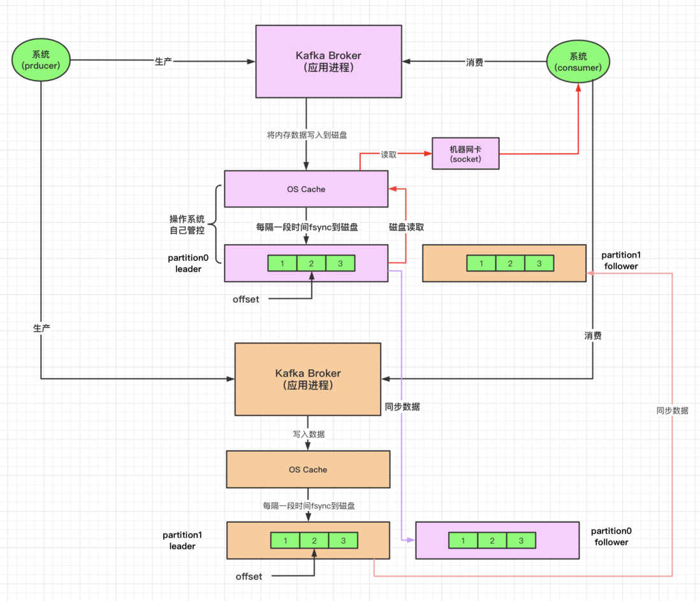Click cell 2 in partition0 follower box

click(x=492, y=540)
